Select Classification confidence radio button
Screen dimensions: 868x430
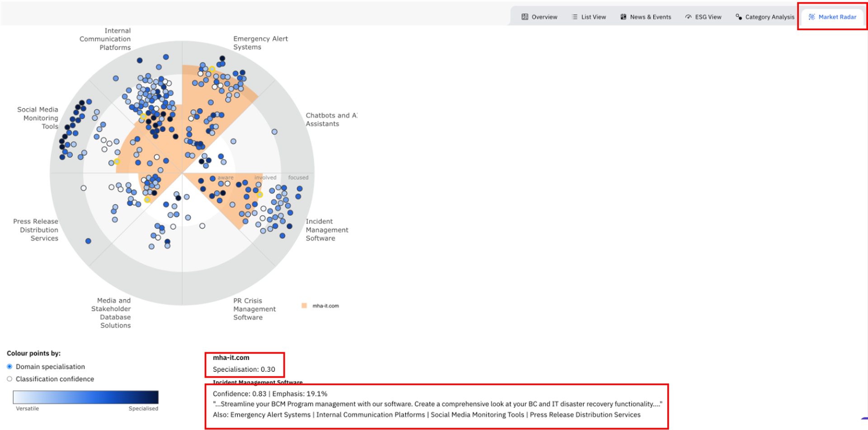[9, 379]
